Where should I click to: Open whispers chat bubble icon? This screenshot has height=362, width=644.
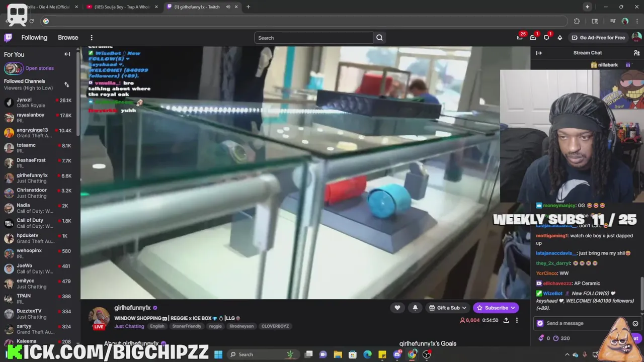click(x=546, y=38)
